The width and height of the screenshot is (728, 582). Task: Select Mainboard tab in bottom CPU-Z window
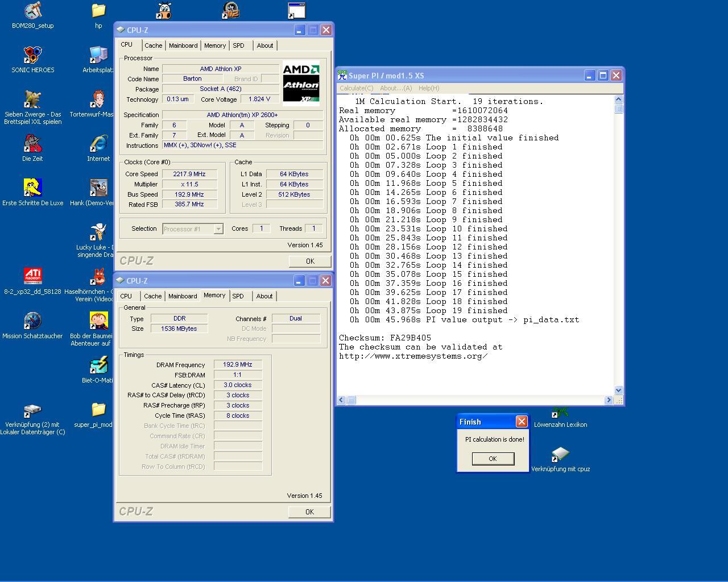183,296
